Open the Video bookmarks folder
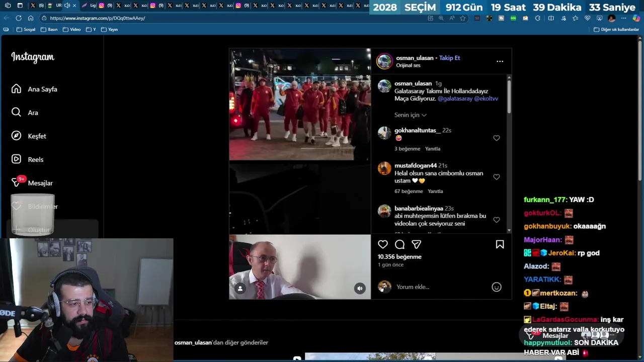The height and width of the screenshot is (362, 644). coord(72,30)
